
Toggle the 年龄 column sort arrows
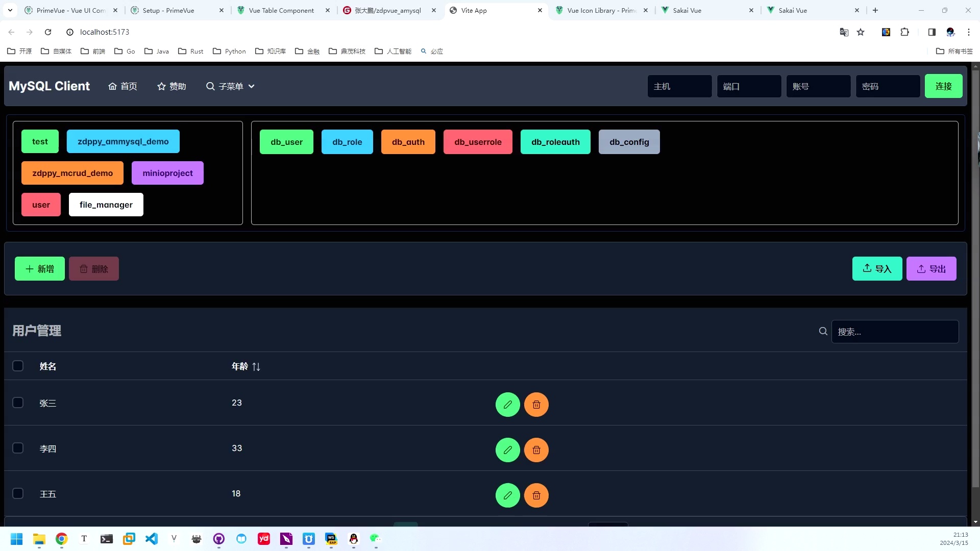(x=257, y=366)
